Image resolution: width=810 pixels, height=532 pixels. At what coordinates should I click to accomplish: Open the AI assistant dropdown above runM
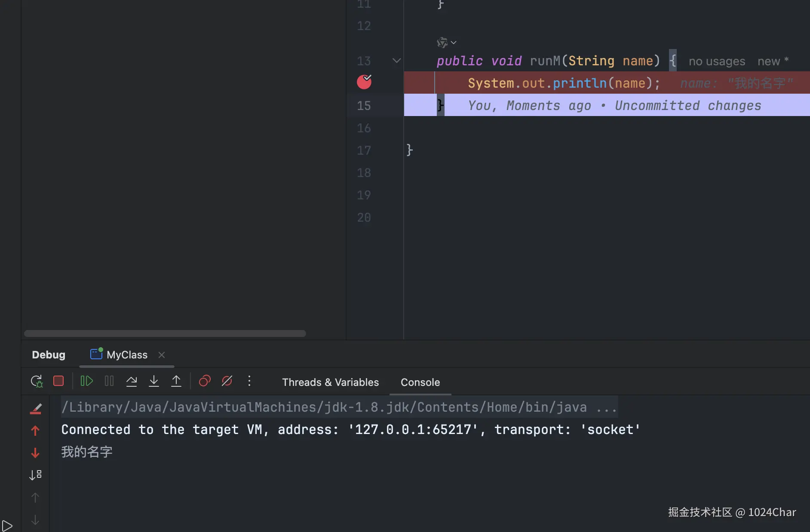click(x=446, y=43)
